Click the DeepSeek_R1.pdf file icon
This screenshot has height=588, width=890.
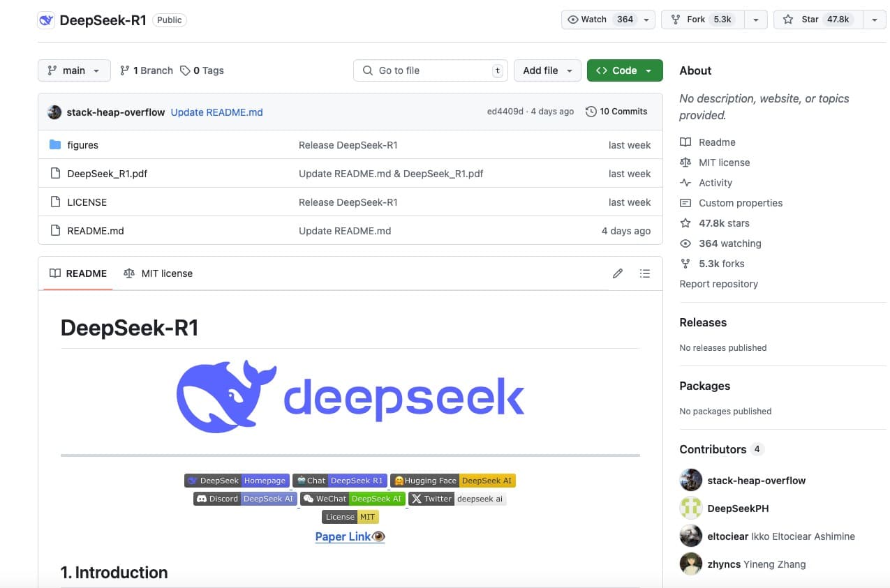[x=55, y=174]
